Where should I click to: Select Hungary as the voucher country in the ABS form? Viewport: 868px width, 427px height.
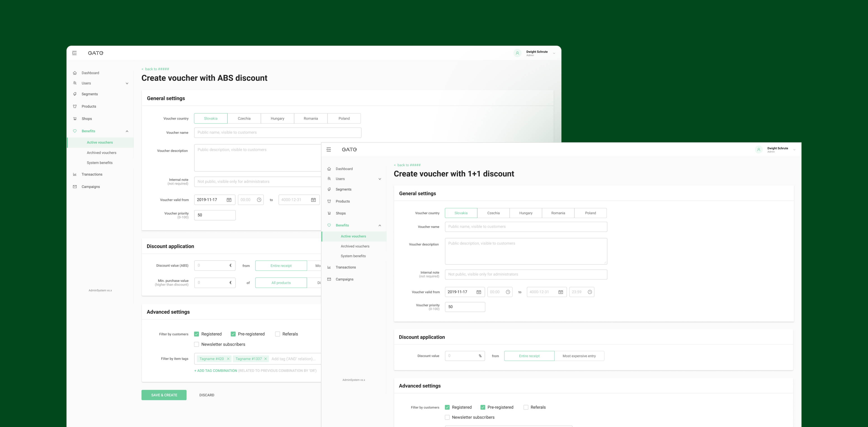coord(277,119)
